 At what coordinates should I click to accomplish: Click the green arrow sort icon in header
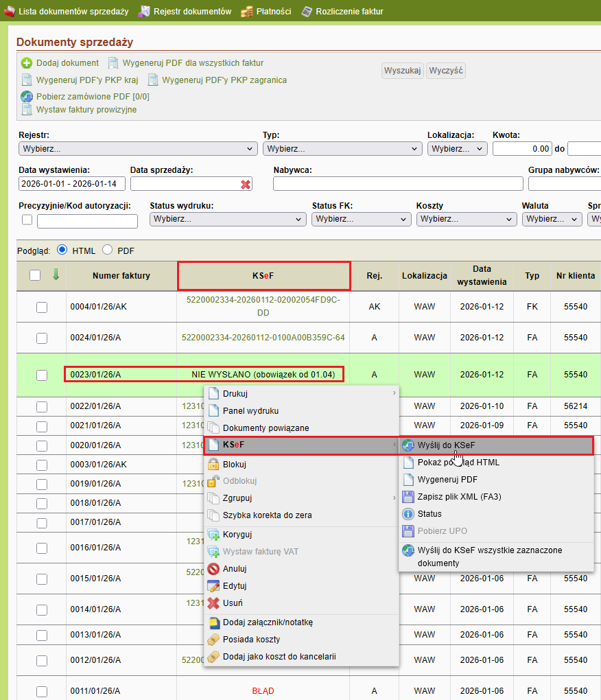click(x=56, y=275)
